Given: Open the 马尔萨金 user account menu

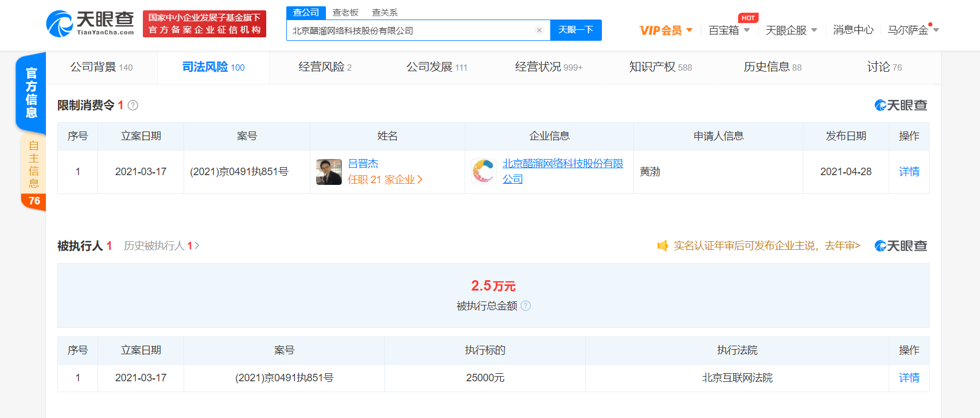Looking at the screenshot, I should tap(913, 30).
